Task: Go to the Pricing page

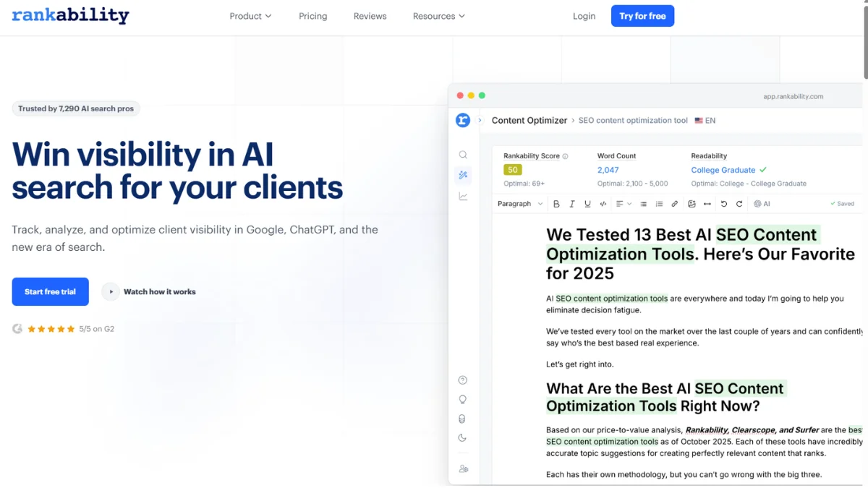Action: tap(312, 16)
